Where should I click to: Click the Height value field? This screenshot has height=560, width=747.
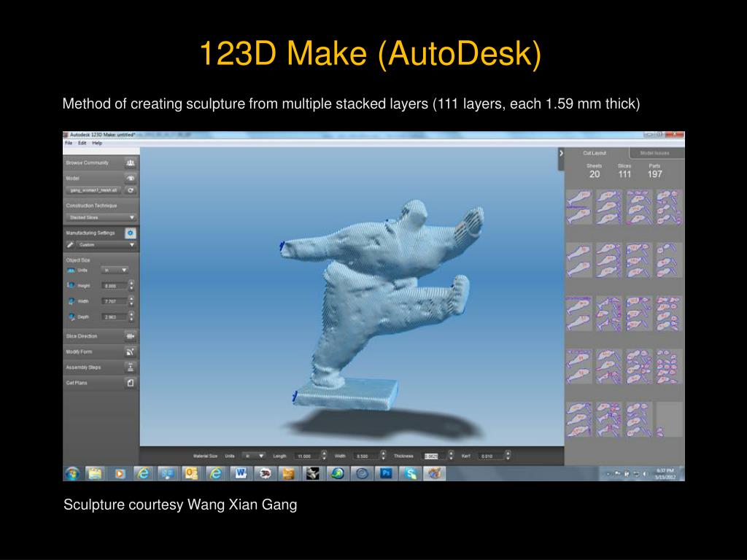point(115,286)
